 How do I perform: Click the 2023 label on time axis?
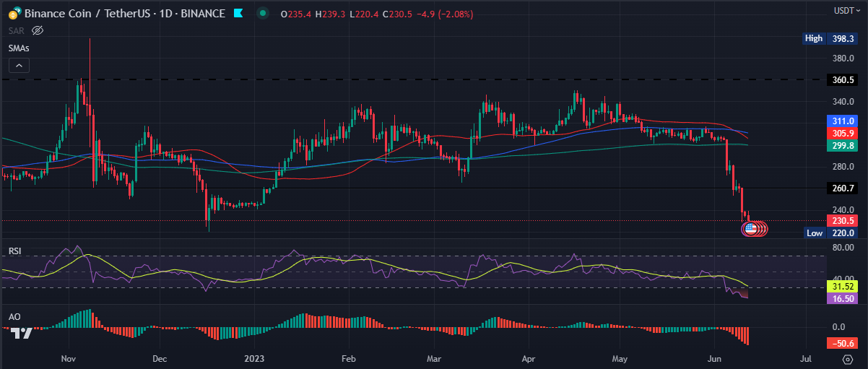256,359
